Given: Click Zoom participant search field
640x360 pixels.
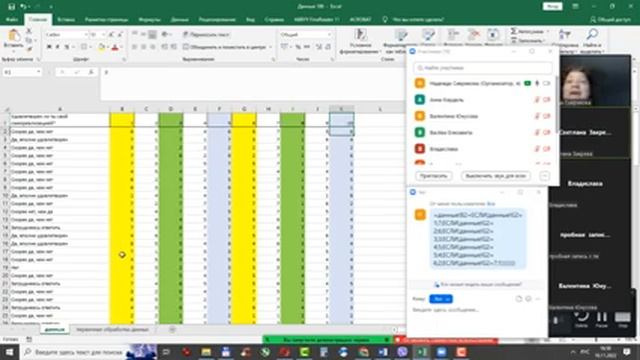Looking at the screenshot, I should (x=483, y=68).
